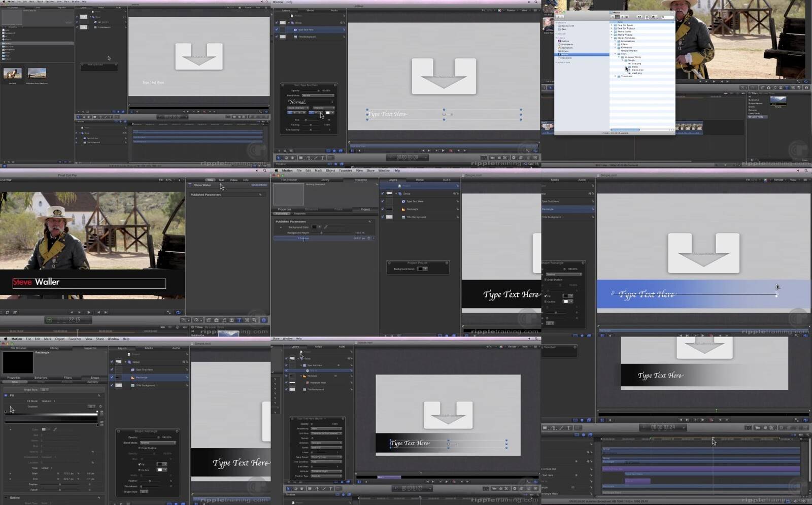Open Render menu above blue gradient canvas

pos(779,180)
